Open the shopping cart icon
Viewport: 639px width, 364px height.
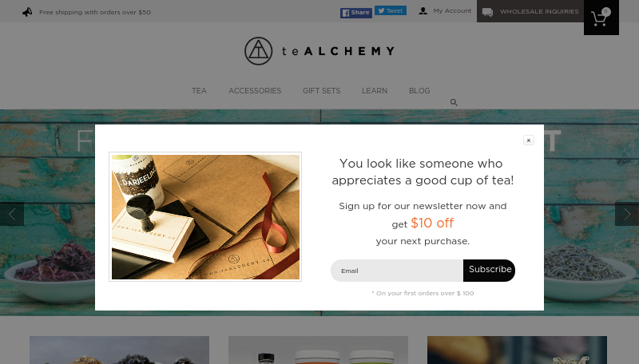[601, 18]
